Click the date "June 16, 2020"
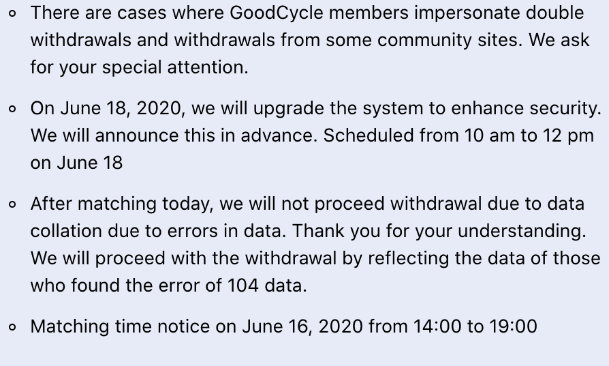The width and height of the screenshot is (609, 366). [x=303, y=326]
